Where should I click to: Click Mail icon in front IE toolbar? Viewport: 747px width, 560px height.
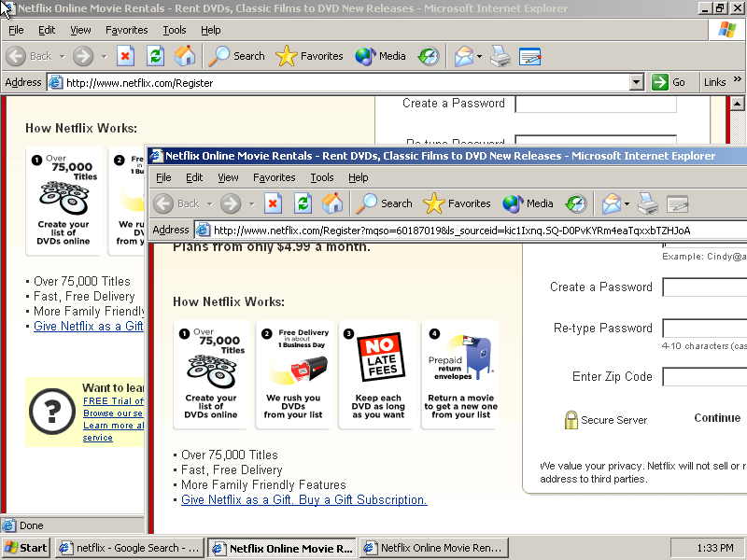coord(612,203)
